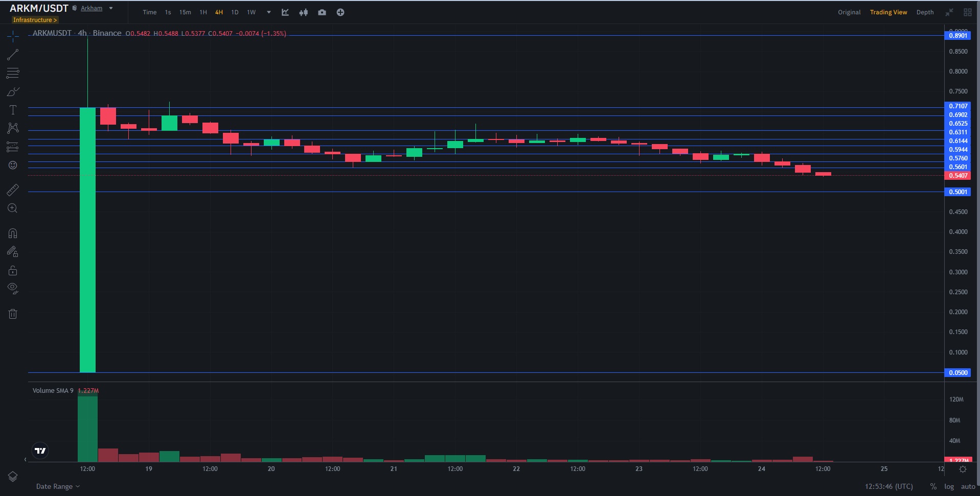Hide all drawings with eye icon
This screenshot has height=496, width=980.
[13, 289]
